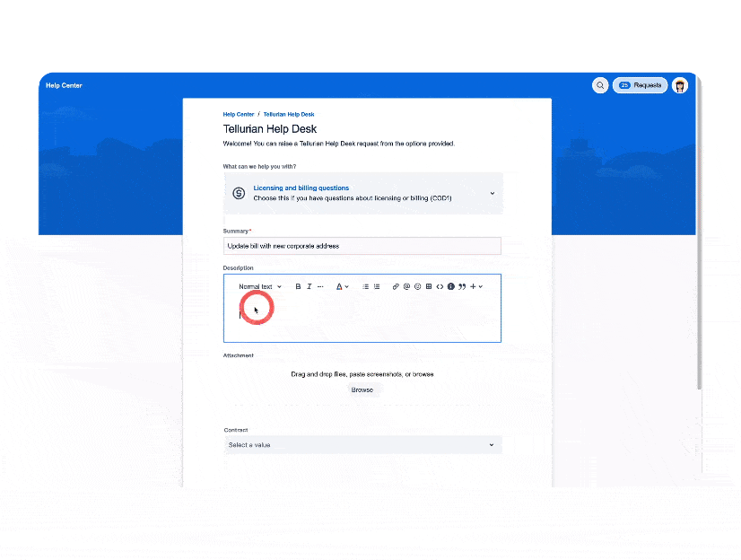Insert a link in description

point(396,286)
